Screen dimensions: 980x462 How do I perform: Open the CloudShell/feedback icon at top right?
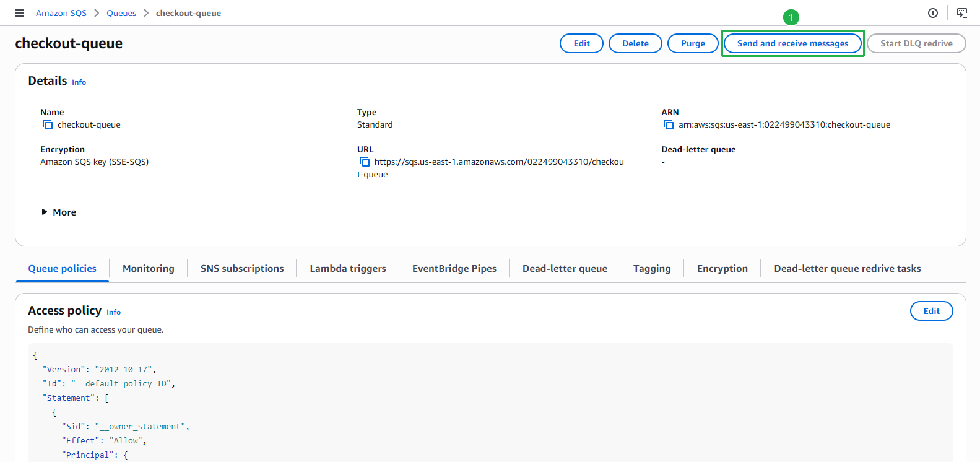[962, 13]
